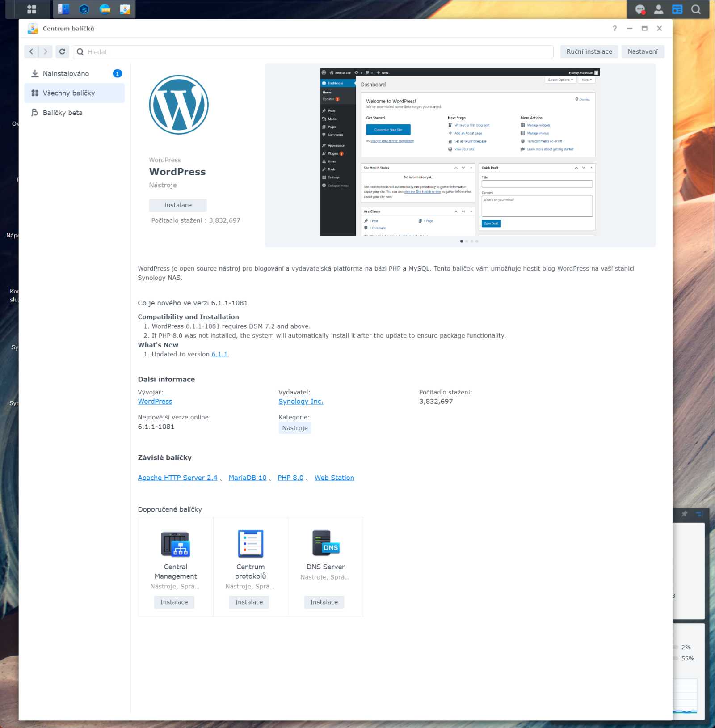715x728 pixels.
Task: Open Web Station dependency link
Action: point(334,478)
